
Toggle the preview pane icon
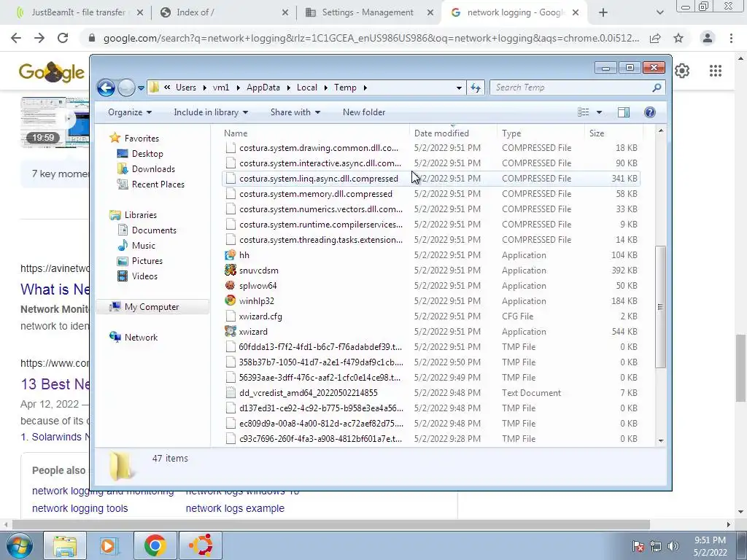click(624, 112)
